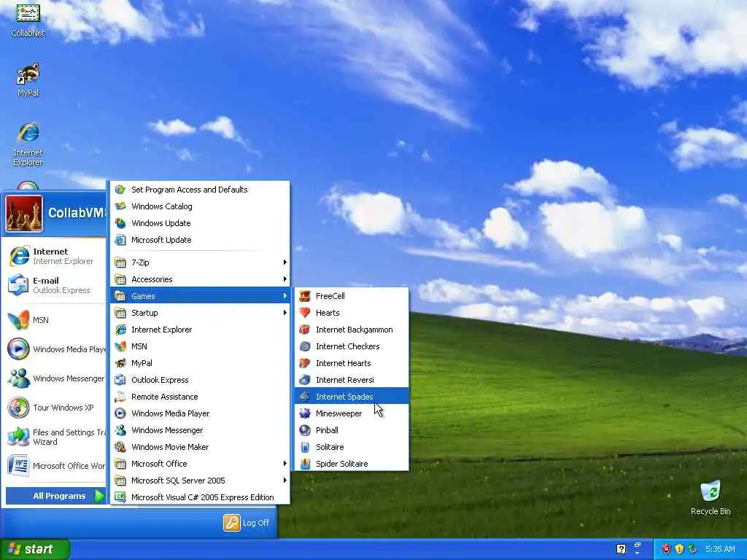Click Accessories program group icon
The height and width of the screenshot is (560, 747).
click(120, 279)
